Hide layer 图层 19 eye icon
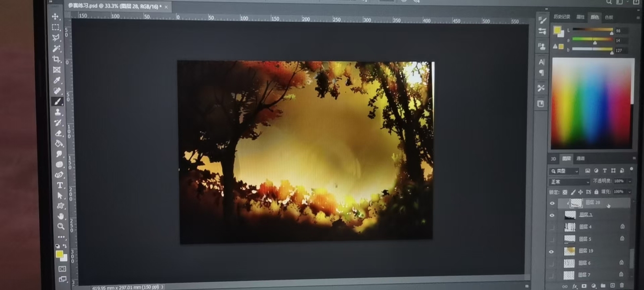 [x=552, y=252]
